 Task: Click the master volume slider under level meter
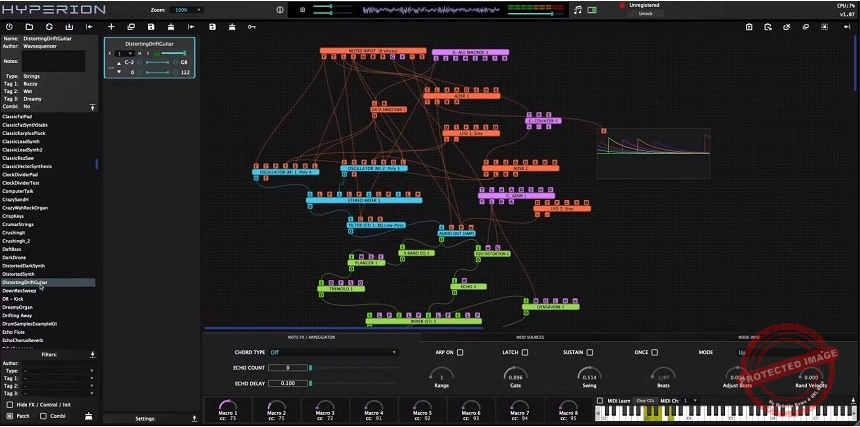(534, 14)
